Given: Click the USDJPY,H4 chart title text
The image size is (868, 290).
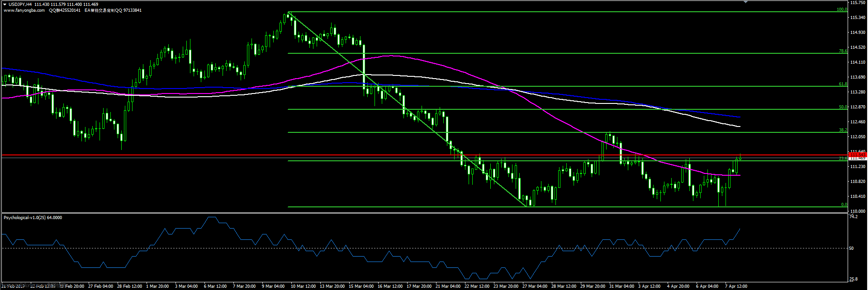Looking at the screenshot, I should coord(20,5).
